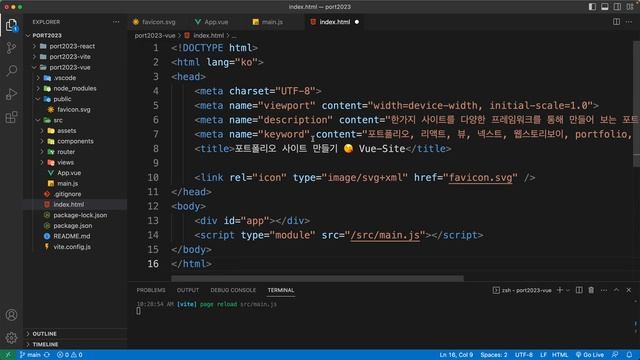Synchronize changes icon in status bar
The image size is (640, 360).
click(47, 355)
